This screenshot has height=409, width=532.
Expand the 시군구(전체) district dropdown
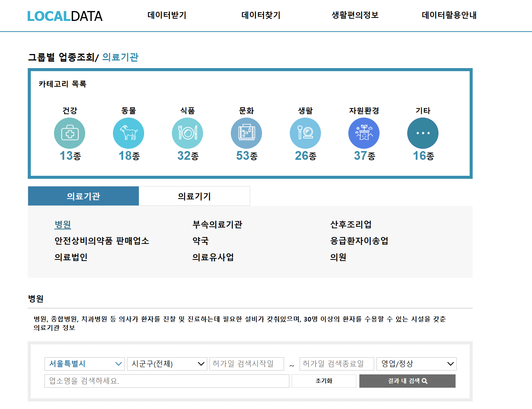[167, 364]
